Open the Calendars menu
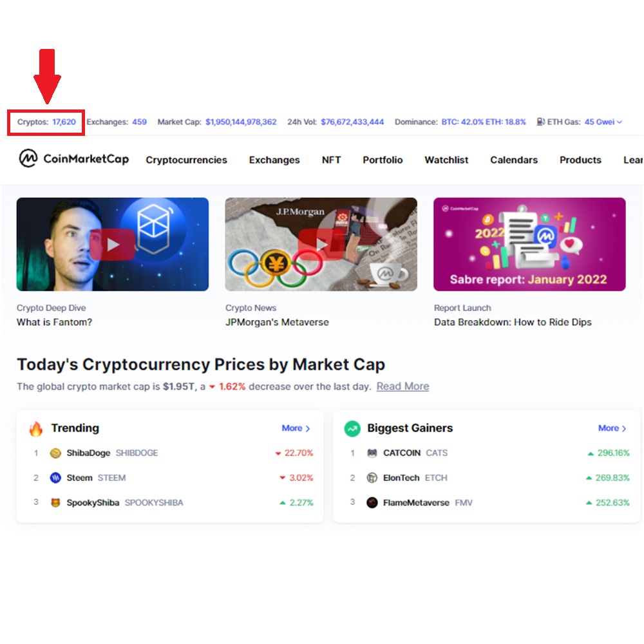The image size is (644, 644). (x=514, y=160)
